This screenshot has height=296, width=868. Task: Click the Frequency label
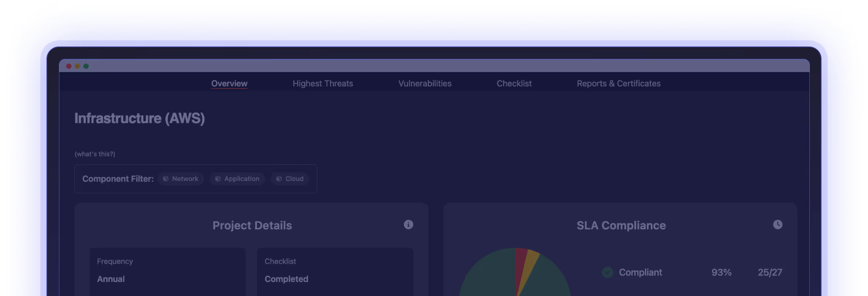coord(115,261)
